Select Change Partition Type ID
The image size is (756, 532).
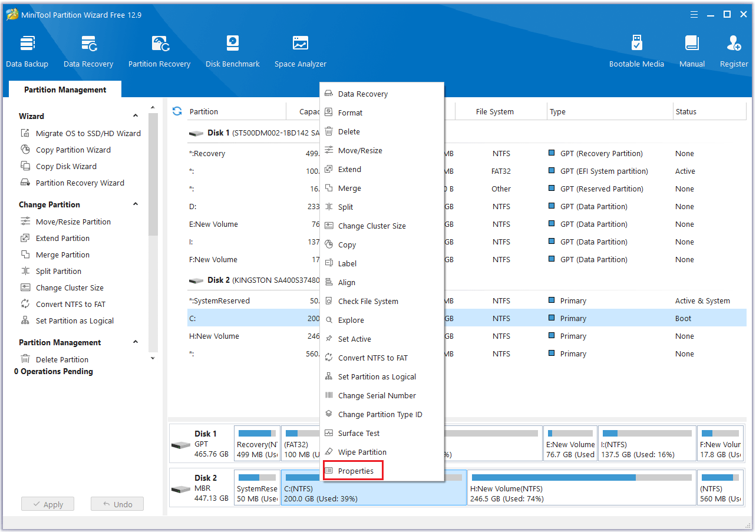pyautogui.click(x=381, y=414)
